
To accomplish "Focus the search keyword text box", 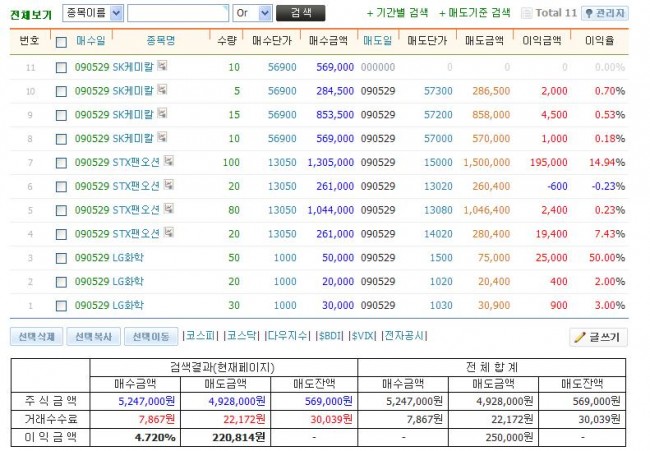I will [x=177, y=13].
